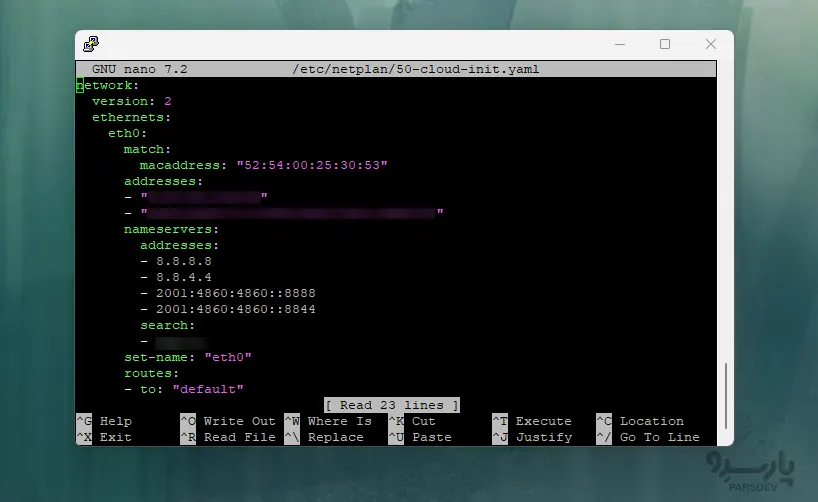Click the '8.8.8.8' nameserver entry

pos(184,261)
